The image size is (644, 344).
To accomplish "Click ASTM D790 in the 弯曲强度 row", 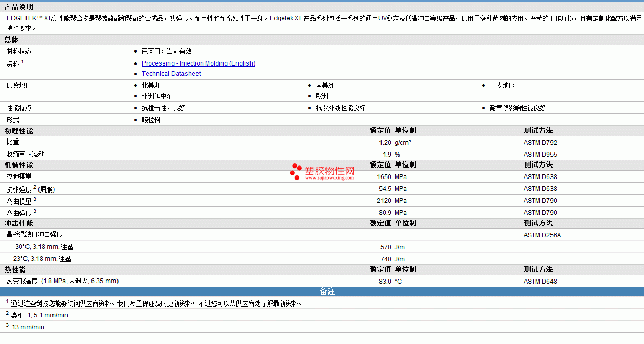I will pyautogui.click(x=541, y=212).
